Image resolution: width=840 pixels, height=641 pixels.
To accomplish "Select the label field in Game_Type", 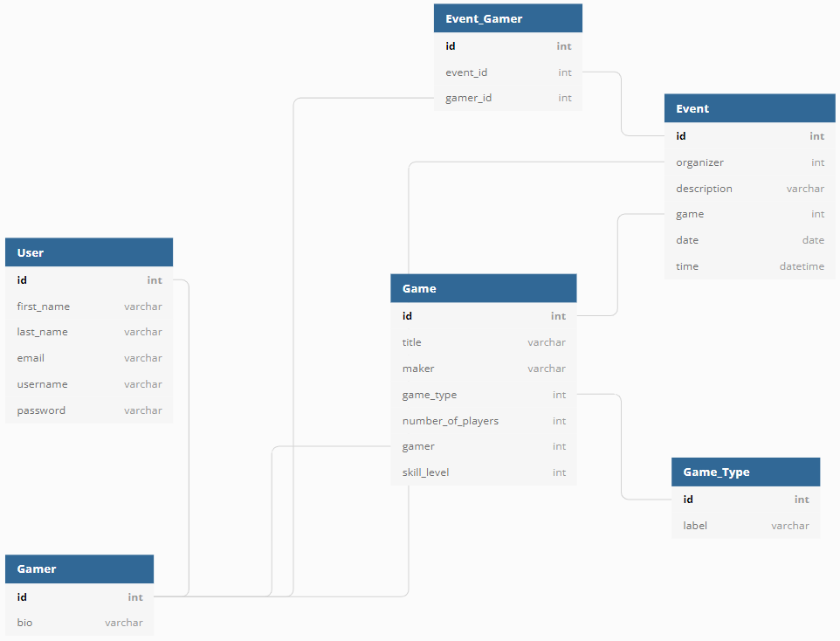I will coord(745,525).
